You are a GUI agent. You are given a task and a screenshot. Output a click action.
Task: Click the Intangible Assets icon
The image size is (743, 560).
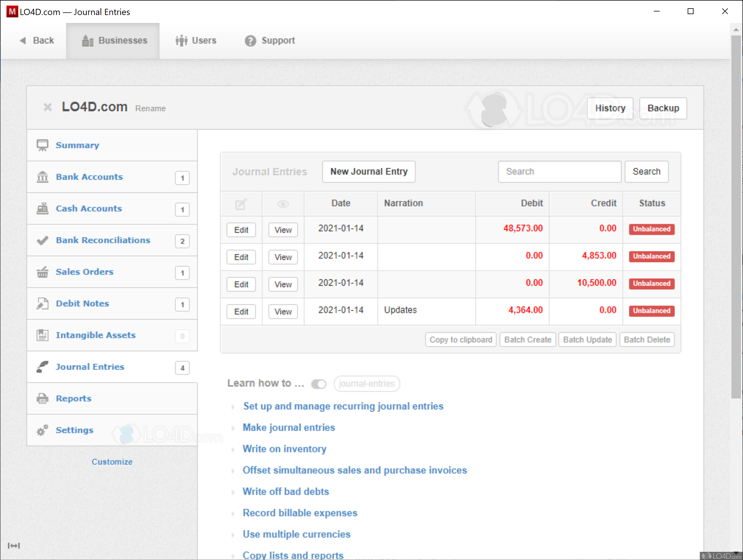(42, 335)
